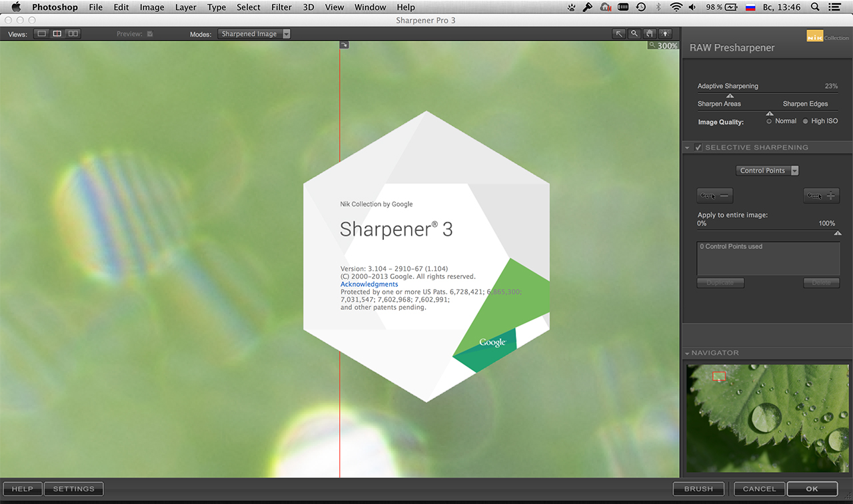Screen dimensions: 853x504
Task: Click the Nik Collection logo
Action: 826,37
